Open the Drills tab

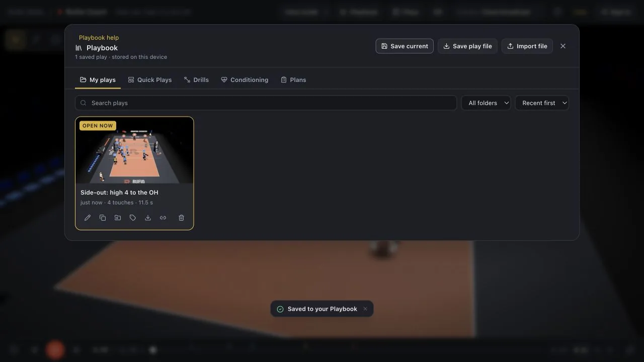196,80
